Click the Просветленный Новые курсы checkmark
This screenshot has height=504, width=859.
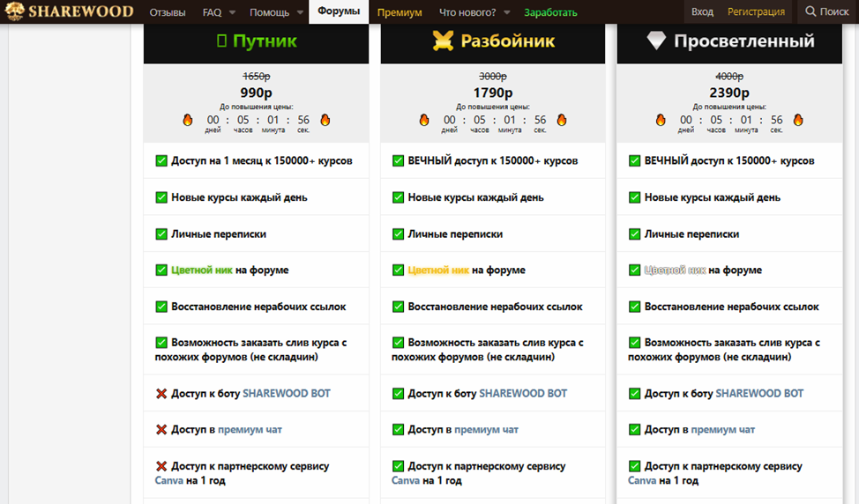click(634, 197)
